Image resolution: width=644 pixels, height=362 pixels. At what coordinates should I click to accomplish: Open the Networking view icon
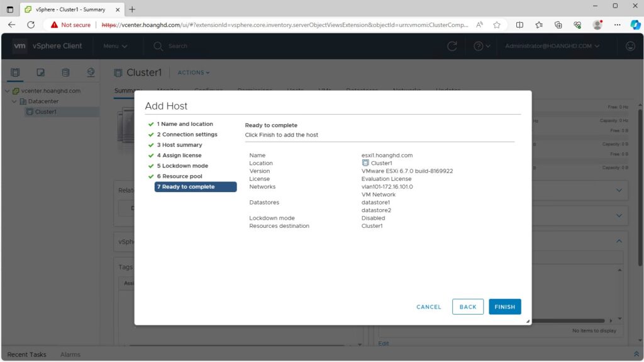(91, 72)
